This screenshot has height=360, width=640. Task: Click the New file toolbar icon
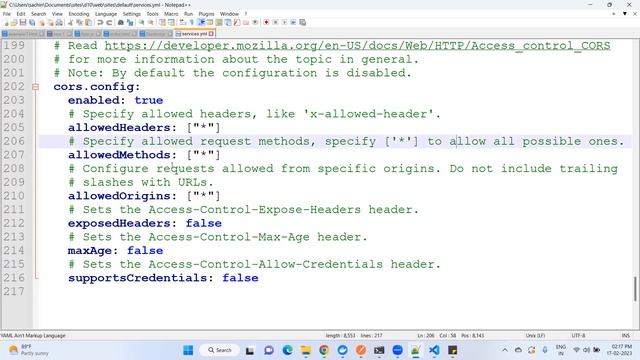tap(7, 22)
